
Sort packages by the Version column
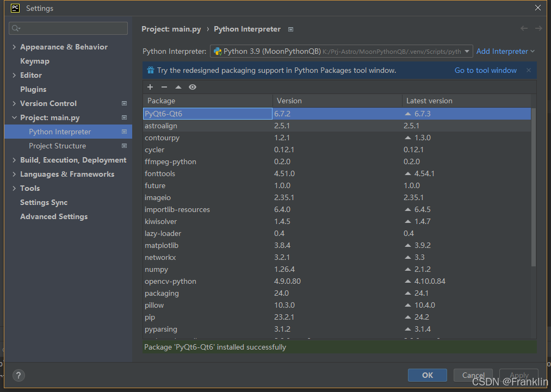[x=289, y=101]
